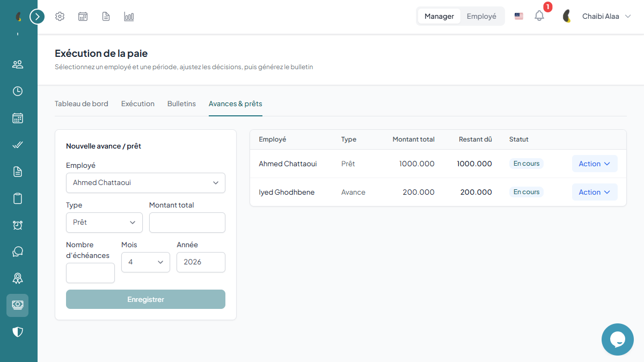
Task: Click the Montant total input field
Action: coord(187,223)
